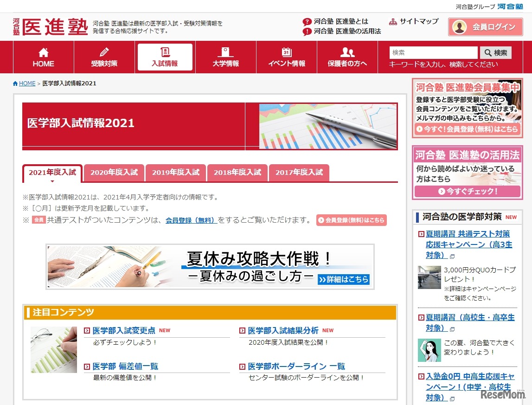Screen dimensions: 532x405
Task: Open the 2019年度入試 tab
Action: click(175, 173)
